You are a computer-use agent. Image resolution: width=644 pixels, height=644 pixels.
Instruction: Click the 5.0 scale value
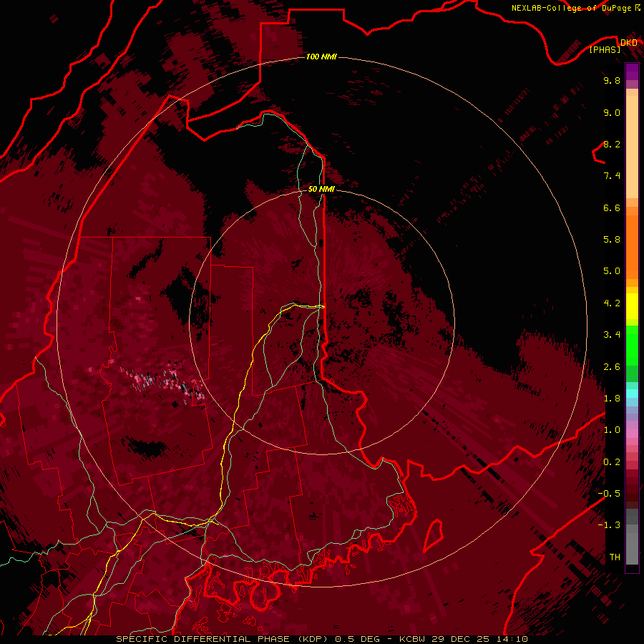(x=612, y=271)
